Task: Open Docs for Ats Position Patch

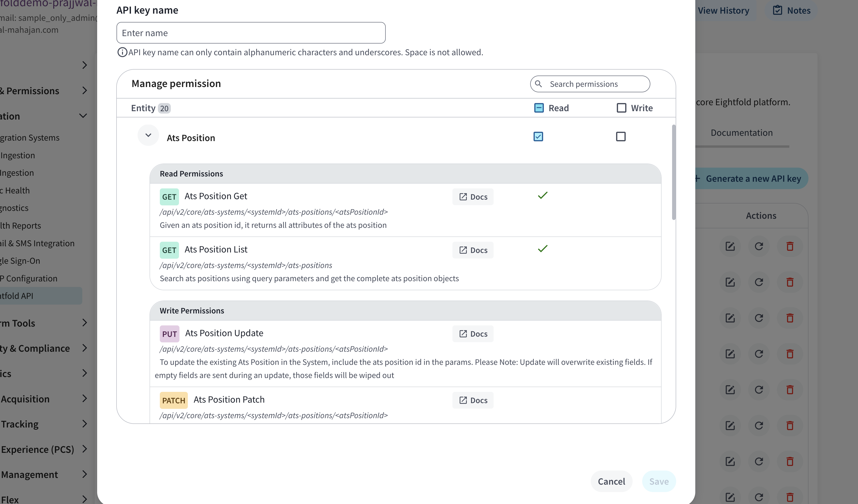Action: tap(473, 400)
